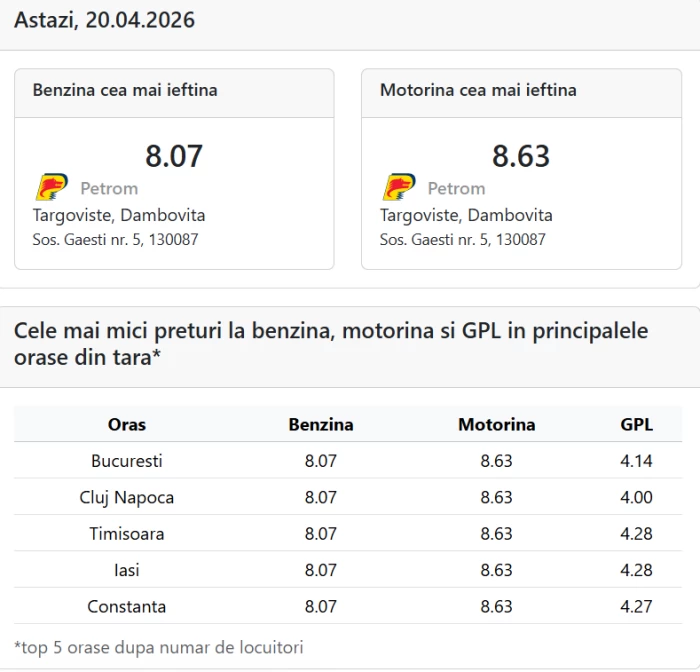Click the 8.63 price under motorina

point(521,156)
